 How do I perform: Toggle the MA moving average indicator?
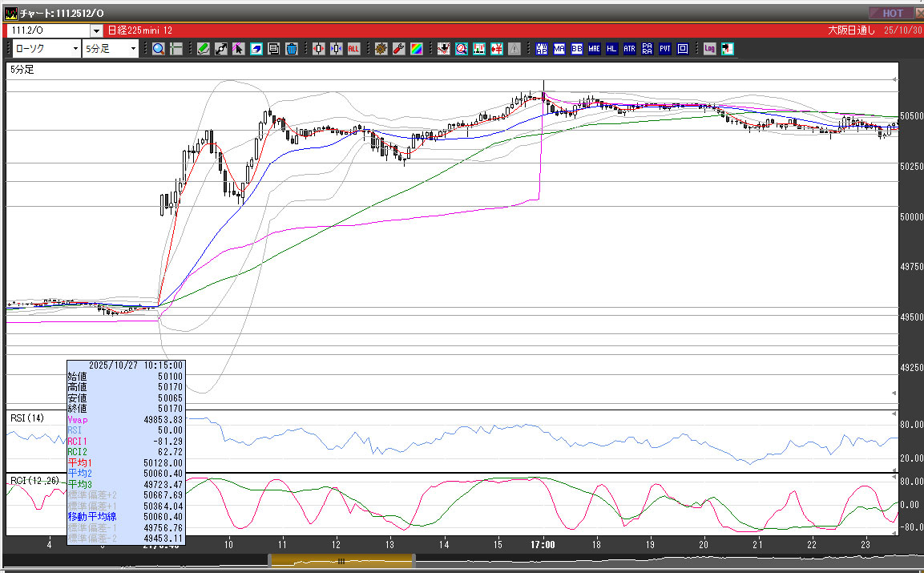[x=559, y=49]
